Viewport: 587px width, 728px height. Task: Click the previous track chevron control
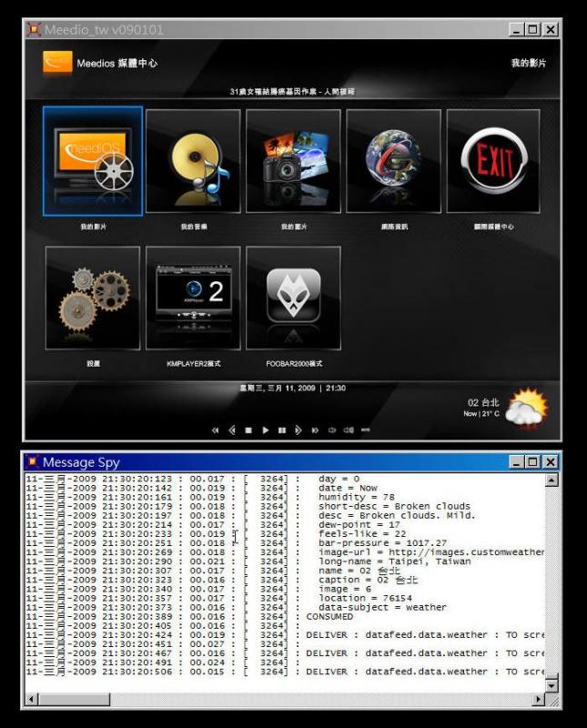(232, 430)
